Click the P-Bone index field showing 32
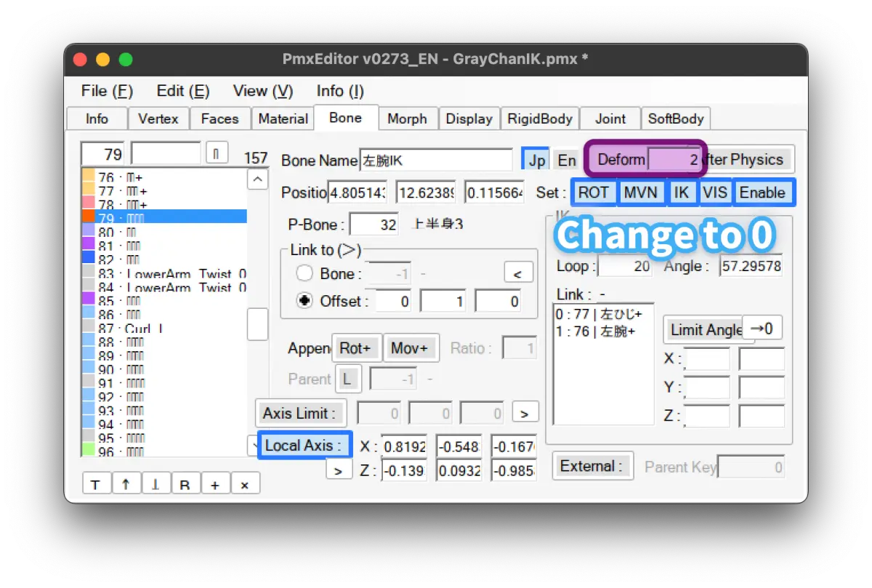 374,224
